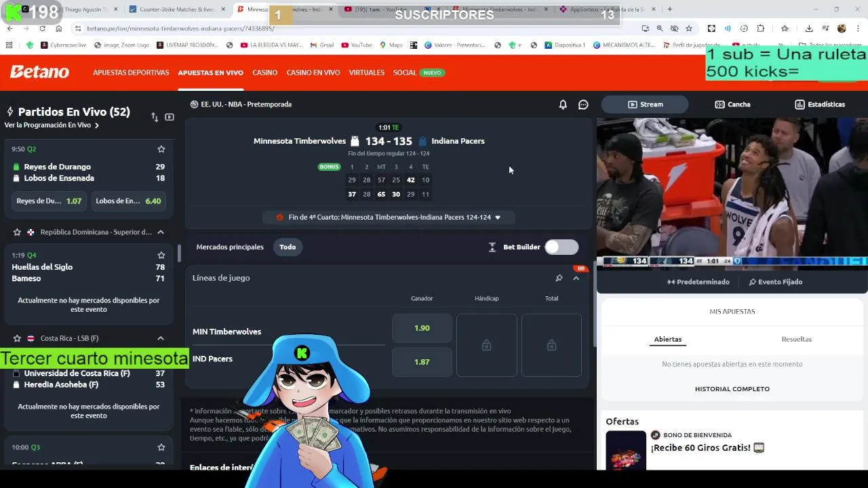
Task: Open the Maps bookmark
Action: tap(391, 45)
